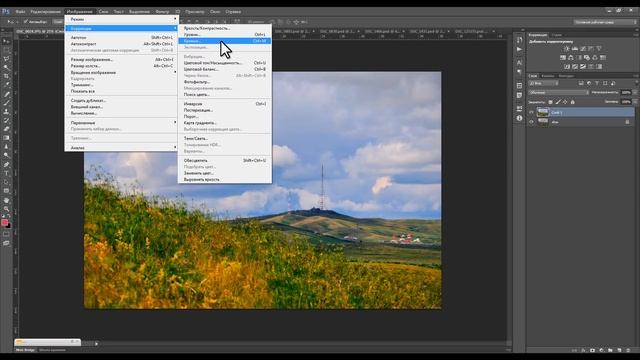Toggle lock all padlock icon

(573, 102)
